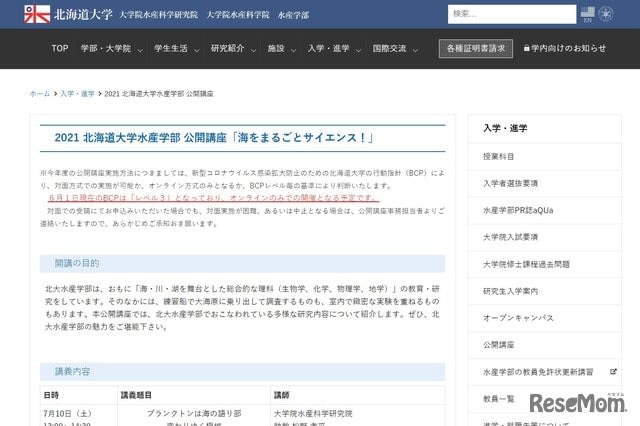
Task: Expand chevron next to 入学・進学 in navbar
Action: point(358,51)
